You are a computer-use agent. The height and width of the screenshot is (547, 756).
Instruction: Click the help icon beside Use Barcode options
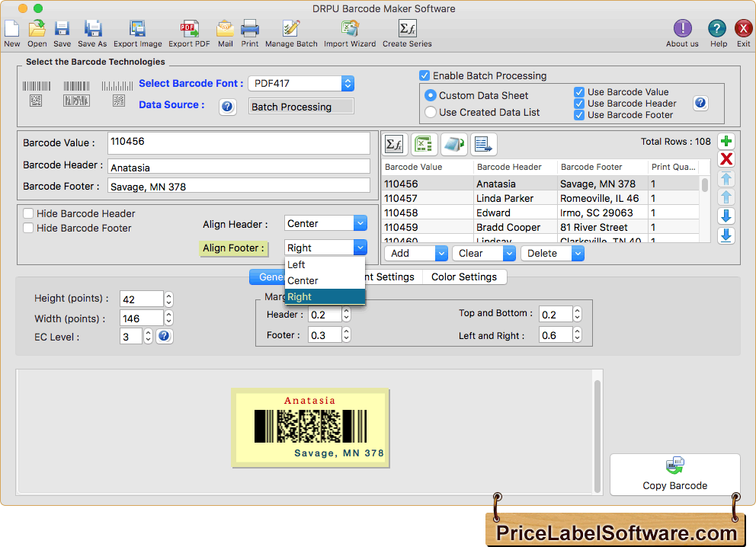point(700,103)
